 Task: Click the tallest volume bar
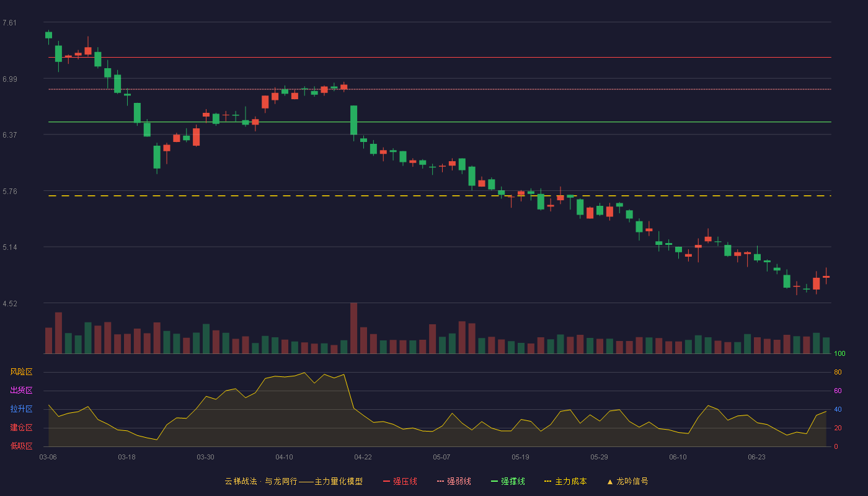pyautogui.click(x=353, y=328)
